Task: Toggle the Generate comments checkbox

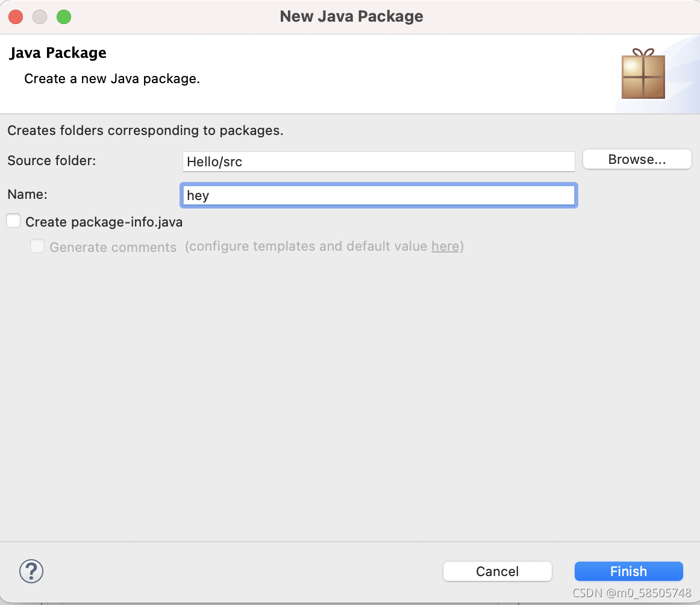Action: coord(37,246)
